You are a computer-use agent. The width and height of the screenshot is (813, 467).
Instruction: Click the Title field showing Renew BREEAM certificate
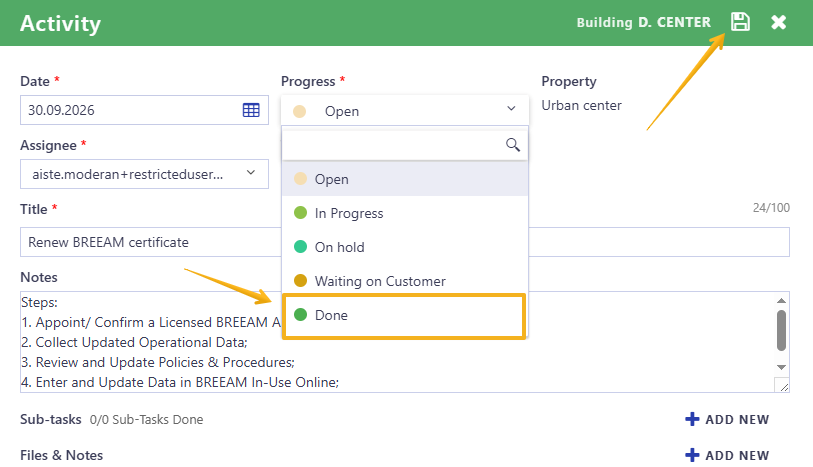coord(150,242)
